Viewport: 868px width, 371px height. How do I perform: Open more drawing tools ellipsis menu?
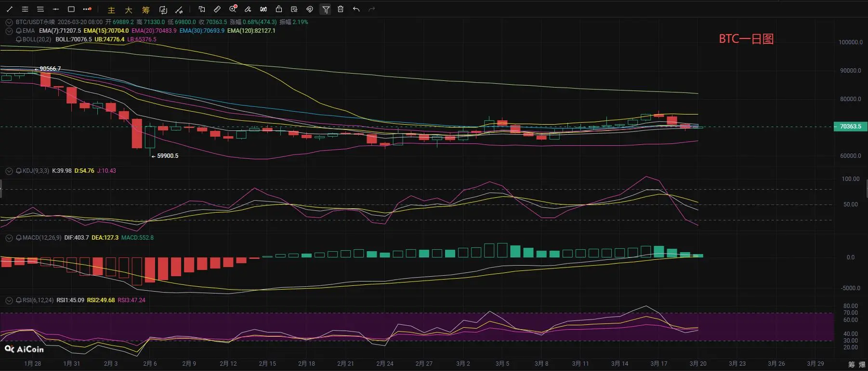tap(87, 9)
